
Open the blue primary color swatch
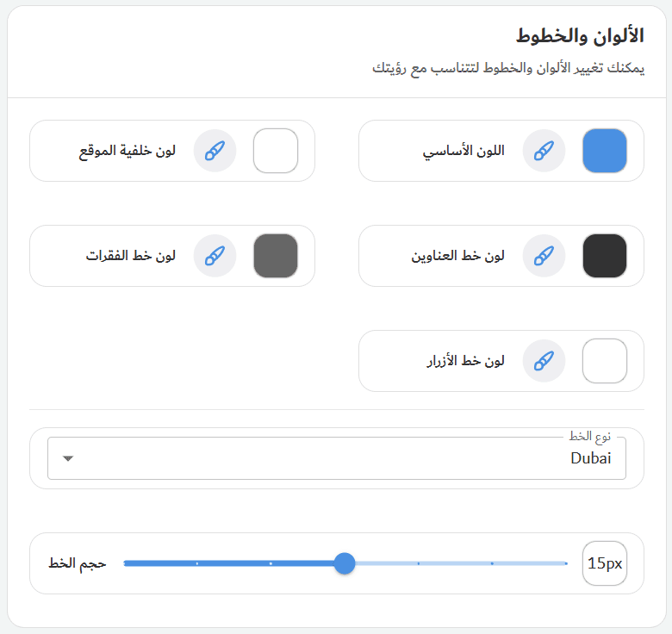(x=604, y=151)
